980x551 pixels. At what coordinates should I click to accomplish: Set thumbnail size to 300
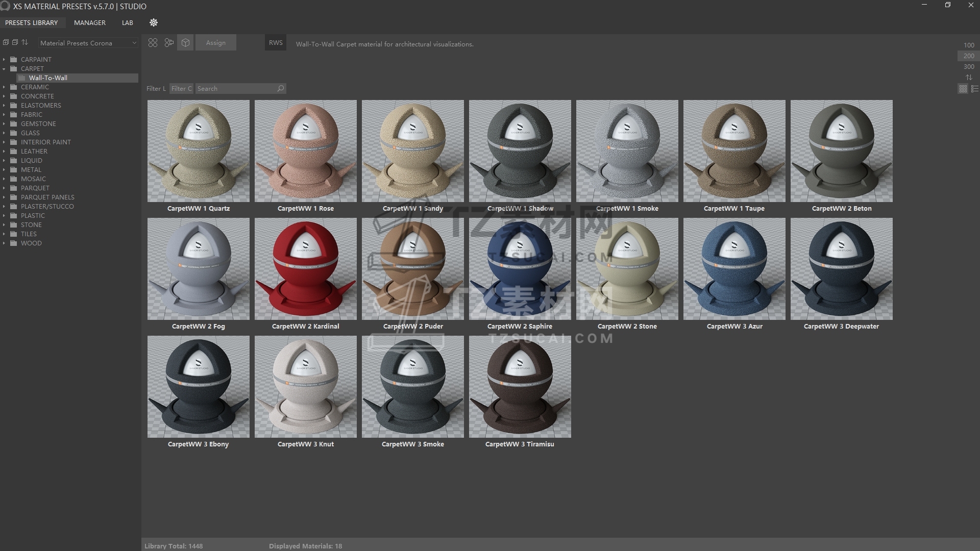point(969,67)
